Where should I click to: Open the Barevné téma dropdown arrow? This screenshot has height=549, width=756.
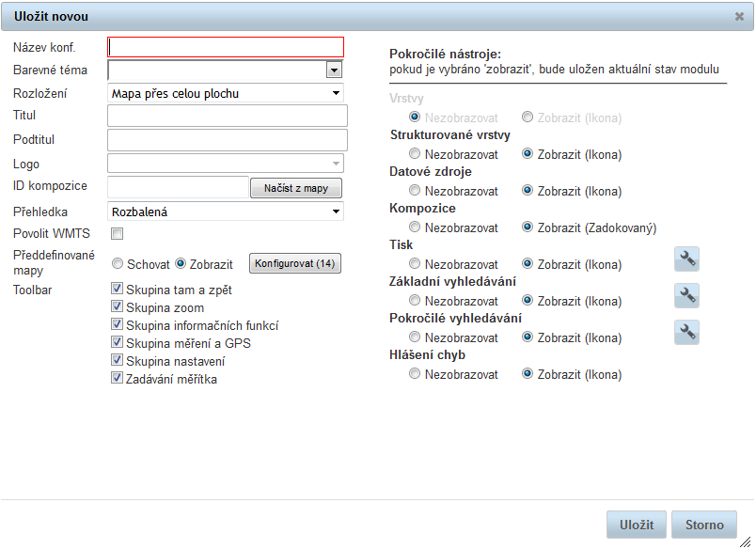tap(334, 70)
